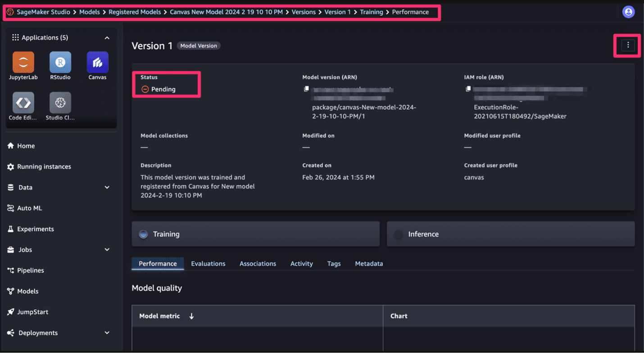Switch to the Associations tab
Viewport: 644px width, 355px height.
tap(258, 264)
